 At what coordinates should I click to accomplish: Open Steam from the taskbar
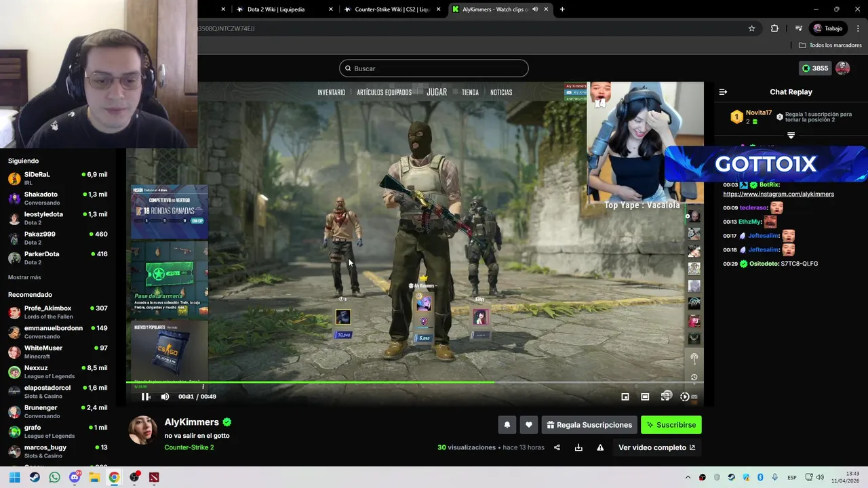coord(35,477)
